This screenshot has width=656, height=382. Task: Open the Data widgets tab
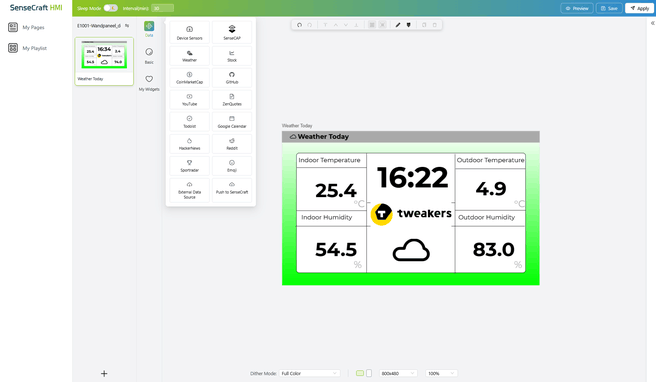point(149,29)
